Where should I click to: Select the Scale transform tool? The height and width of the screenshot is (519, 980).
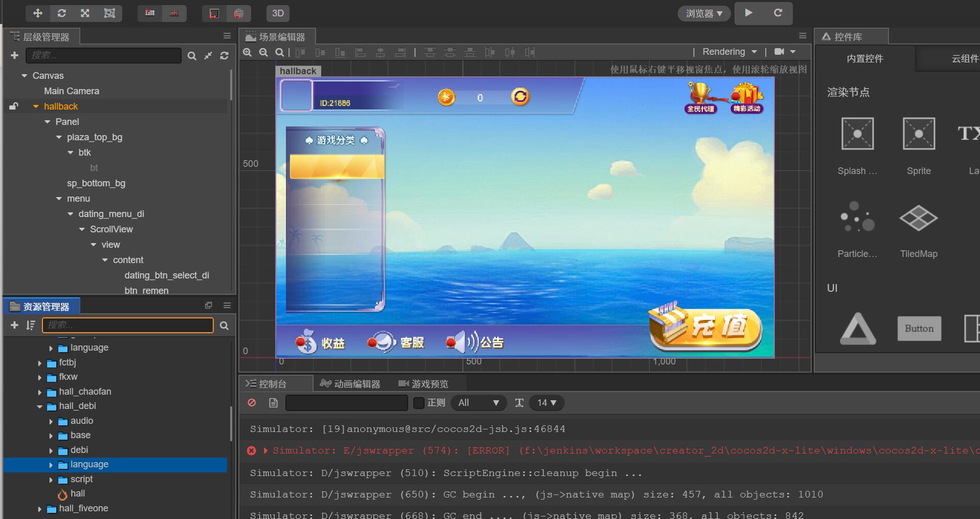85,13
